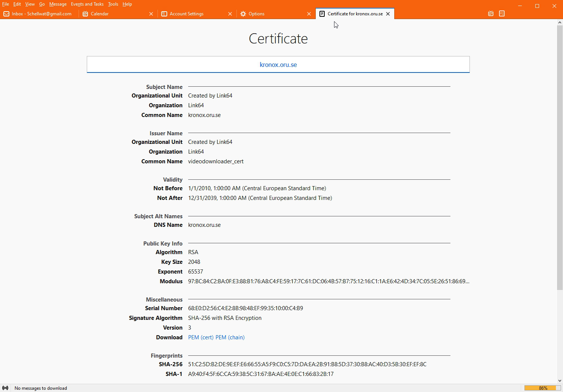Open the Tools menu
This screenshot has height=392, width=563.
pos(113,4)
